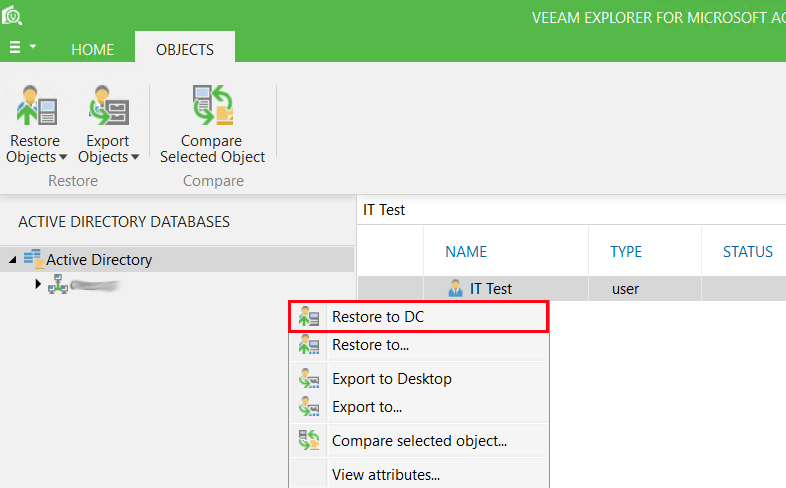Click the Export to... menu icon
Screen dimensions: 786x488
[x=309, y=407]
